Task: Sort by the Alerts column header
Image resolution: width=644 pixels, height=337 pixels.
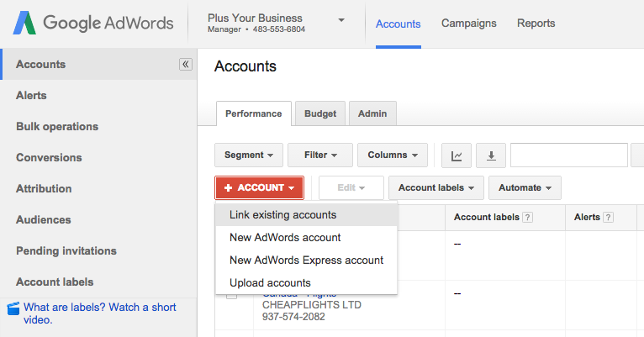Action: [588, 218]
